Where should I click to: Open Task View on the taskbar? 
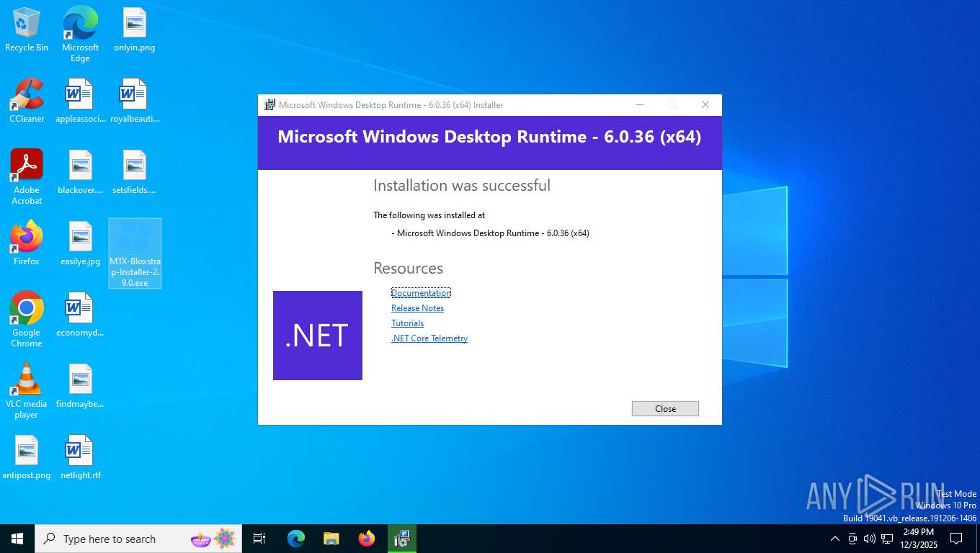click(259, 539)
